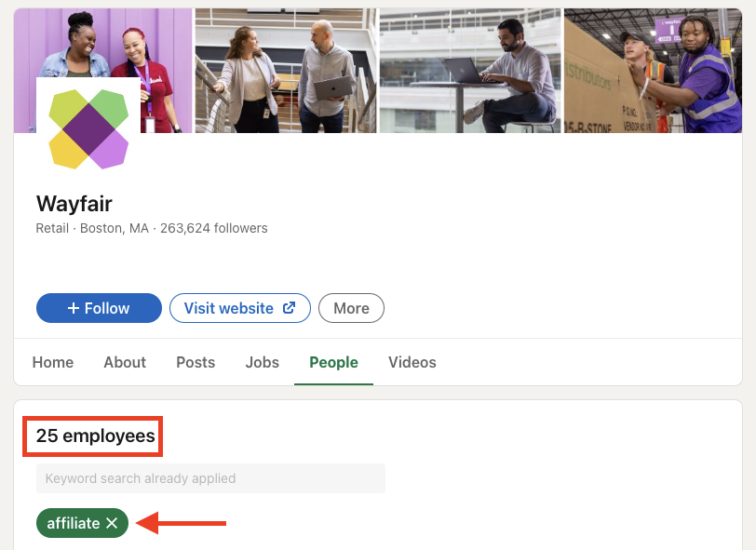The height and width of the screenshot is (550, 756).
Task: Click the 263,624 followers text
Action: click(213, 228)
